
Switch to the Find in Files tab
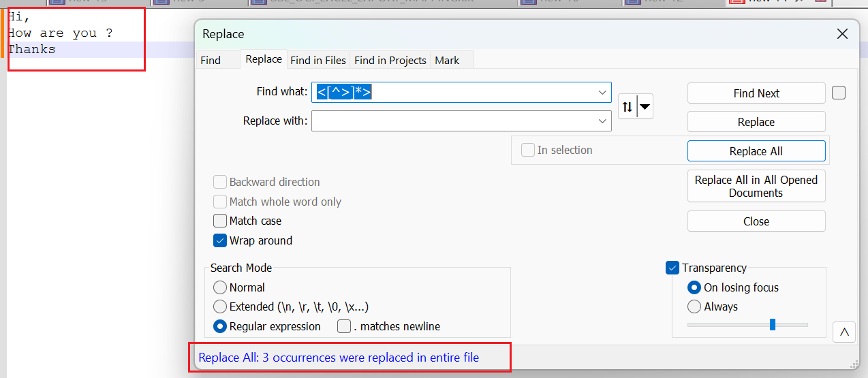[x=318, y=60]
